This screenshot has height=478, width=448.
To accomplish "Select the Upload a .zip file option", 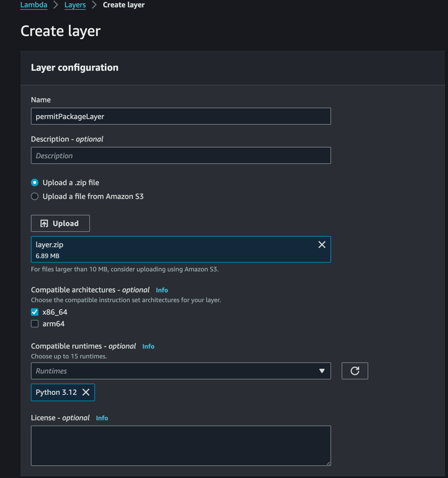I will [34, 182].
